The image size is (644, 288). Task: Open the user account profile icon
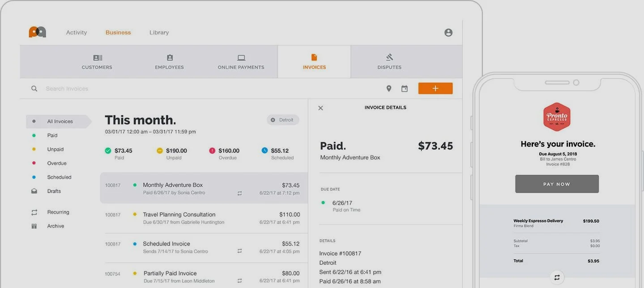[448, 33]
